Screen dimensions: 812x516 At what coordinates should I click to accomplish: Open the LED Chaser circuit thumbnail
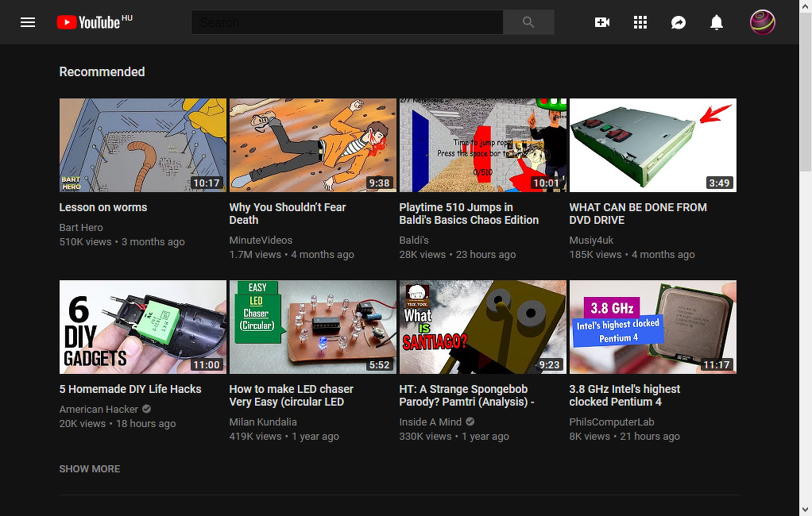[313, 327]
